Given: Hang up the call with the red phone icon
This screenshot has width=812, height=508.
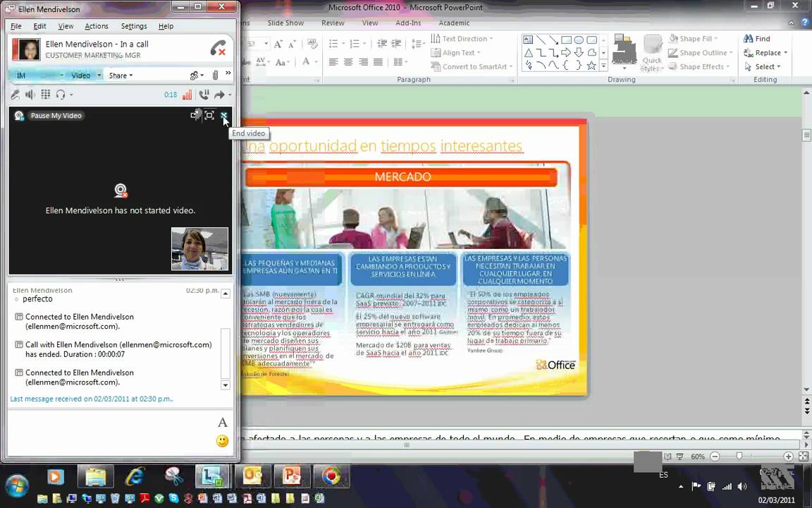Looking at the screenshot, I should click(218, 48).
